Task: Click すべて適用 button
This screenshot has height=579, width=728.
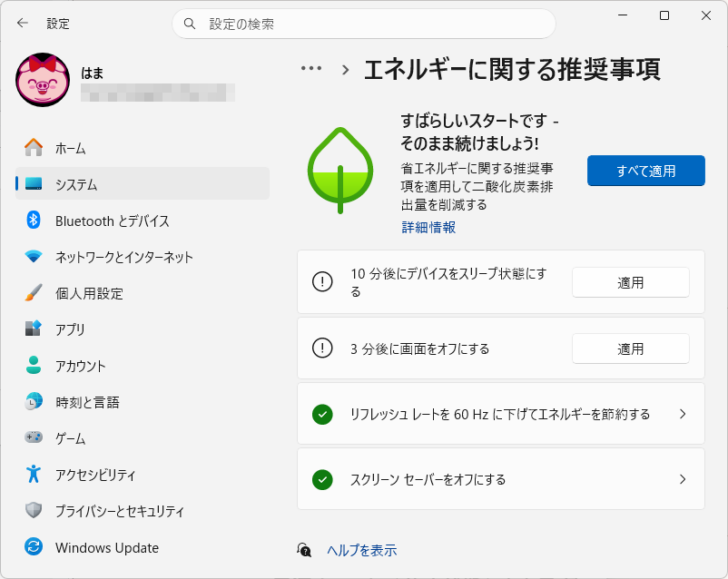Action: point(646,170)
